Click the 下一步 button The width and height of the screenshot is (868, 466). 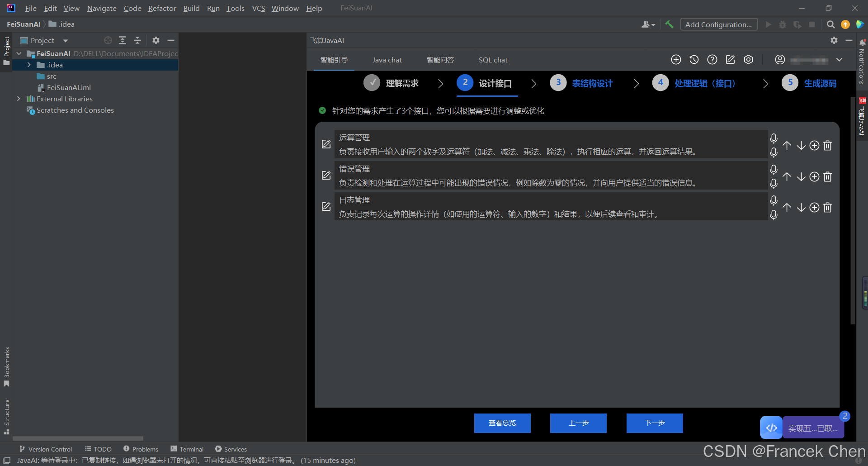[x=654, y=423]
